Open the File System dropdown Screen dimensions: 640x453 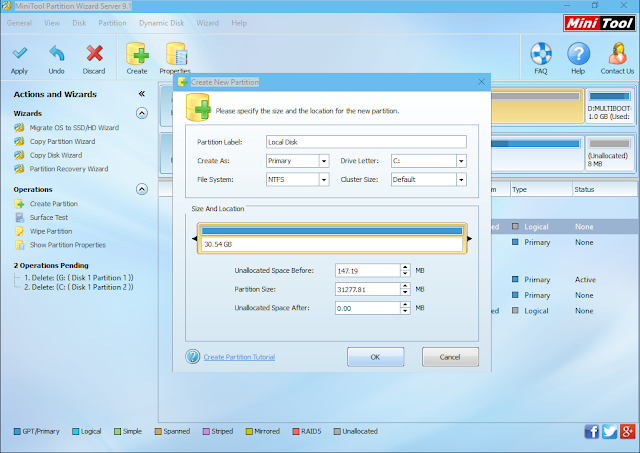coord(324,180)
